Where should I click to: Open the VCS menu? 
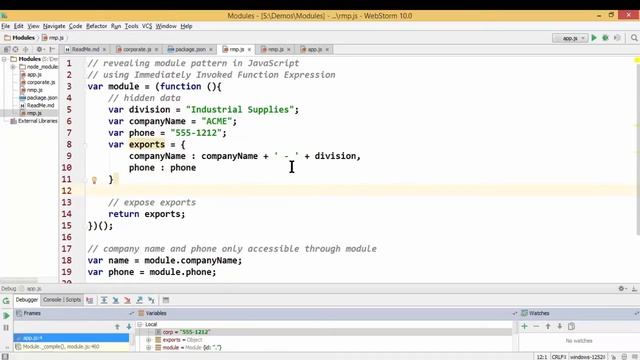(147, 26)
